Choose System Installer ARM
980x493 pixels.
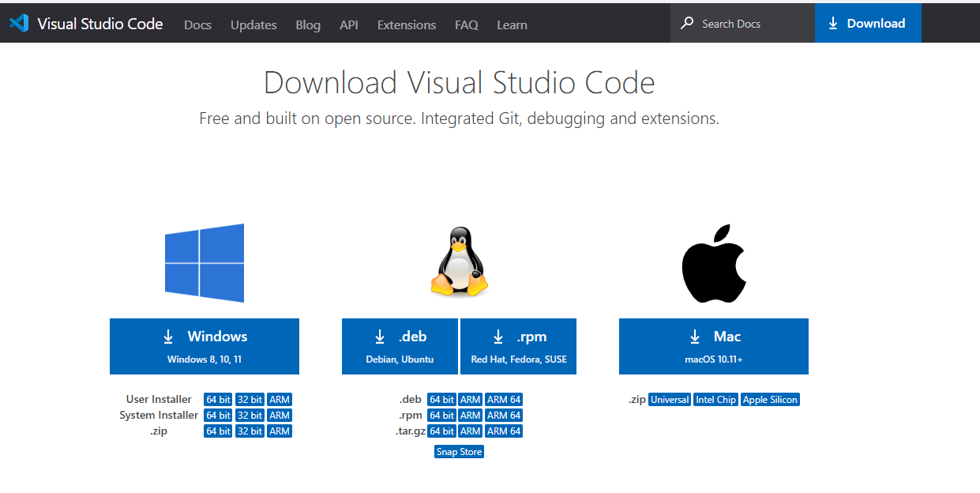[280, 416]
